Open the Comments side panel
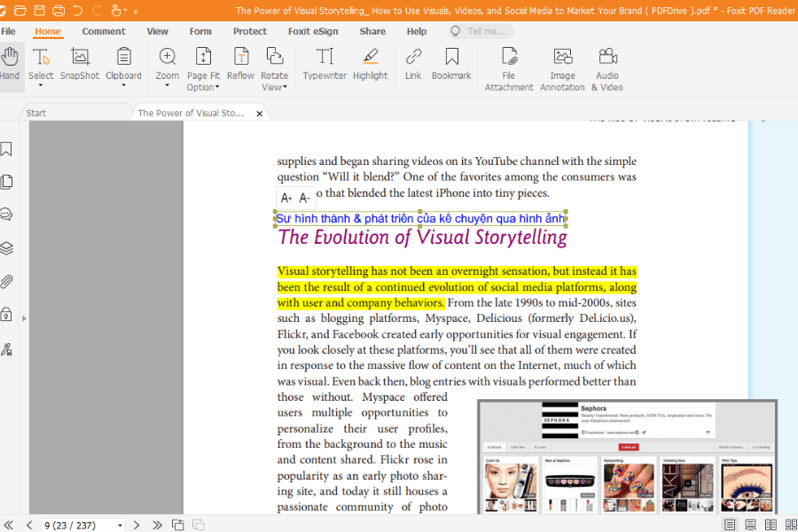The image size is (798, 532). [6, 215]
